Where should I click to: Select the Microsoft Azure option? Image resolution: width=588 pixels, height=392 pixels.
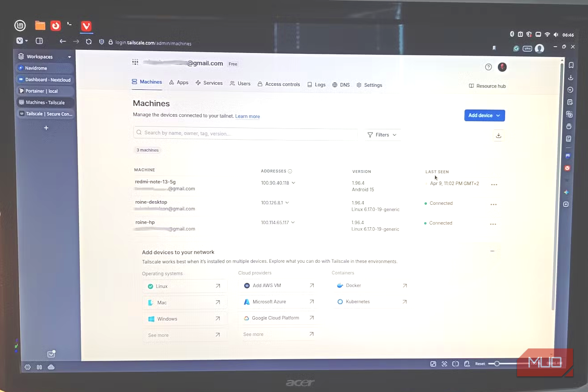click(278, 302)
